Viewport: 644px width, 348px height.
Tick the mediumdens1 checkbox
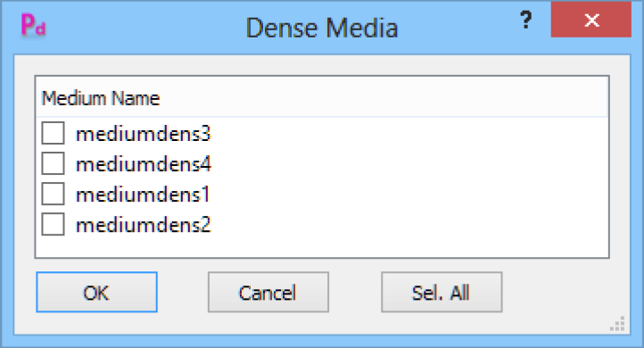tap(53, 194)
